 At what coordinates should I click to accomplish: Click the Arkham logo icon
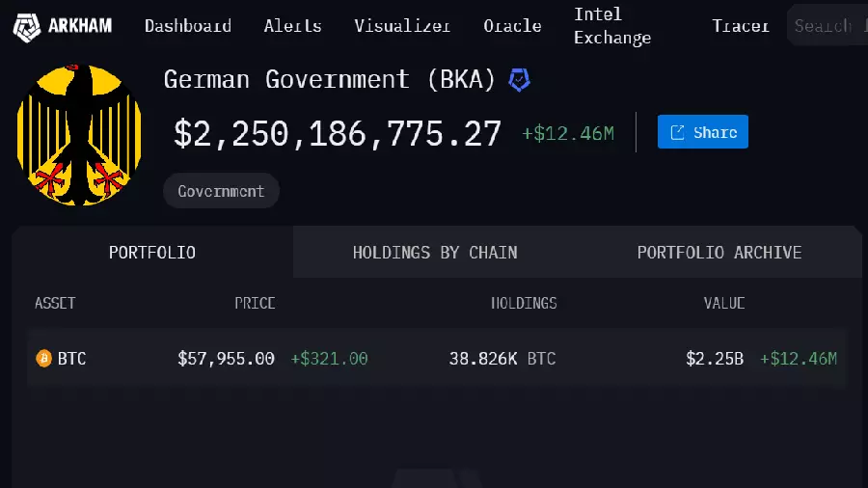[x=25, y=26]
